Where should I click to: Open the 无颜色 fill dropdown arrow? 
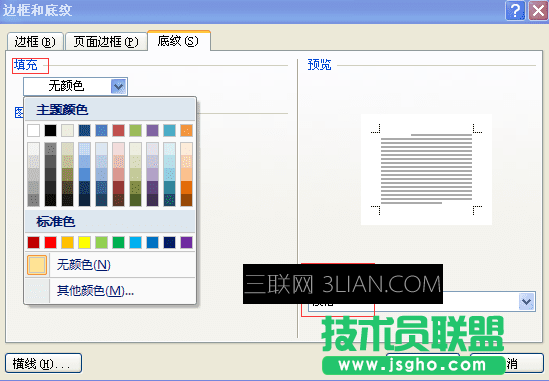[x=119, y=86]
